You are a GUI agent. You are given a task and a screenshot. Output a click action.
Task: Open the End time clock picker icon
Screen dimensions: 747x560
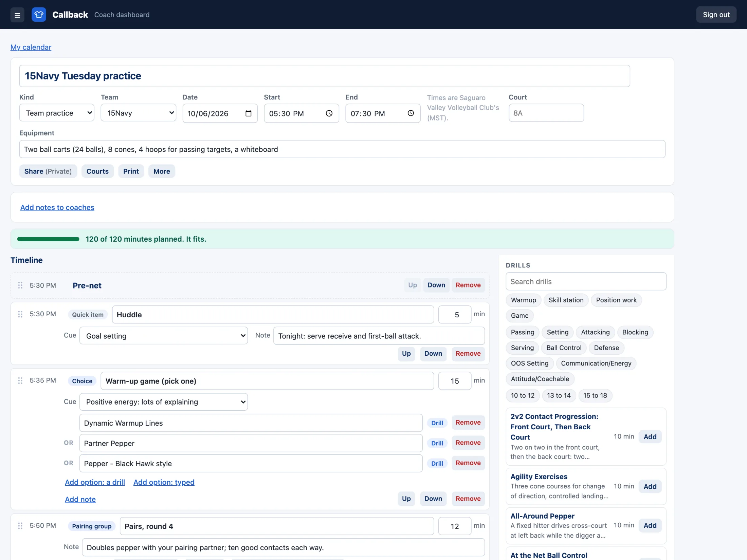[x=411, y=113]
